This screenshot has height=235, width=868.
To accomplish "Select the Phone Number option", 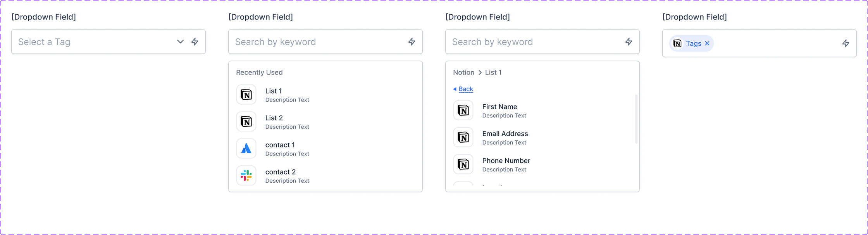I will [542, 164].
